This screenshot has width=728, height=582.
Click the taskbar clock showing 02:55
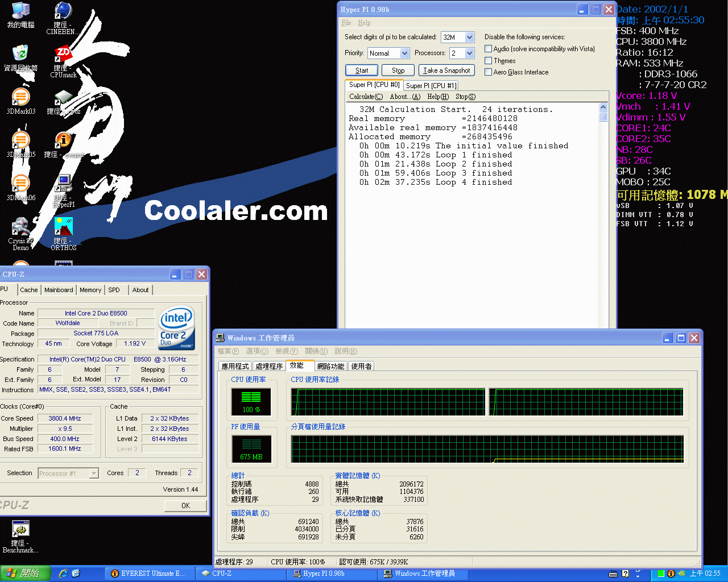pyautogui.click(x=705, y=573)
